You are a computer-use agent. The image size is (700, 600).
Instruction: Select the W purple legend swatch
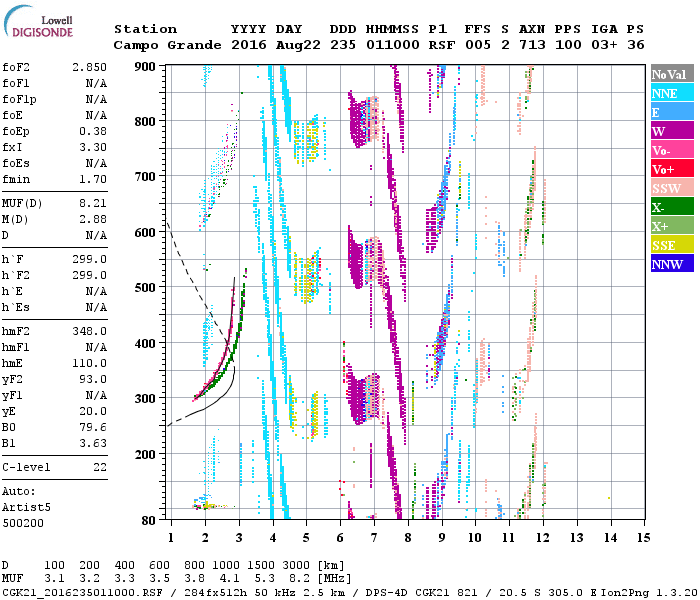672,130
